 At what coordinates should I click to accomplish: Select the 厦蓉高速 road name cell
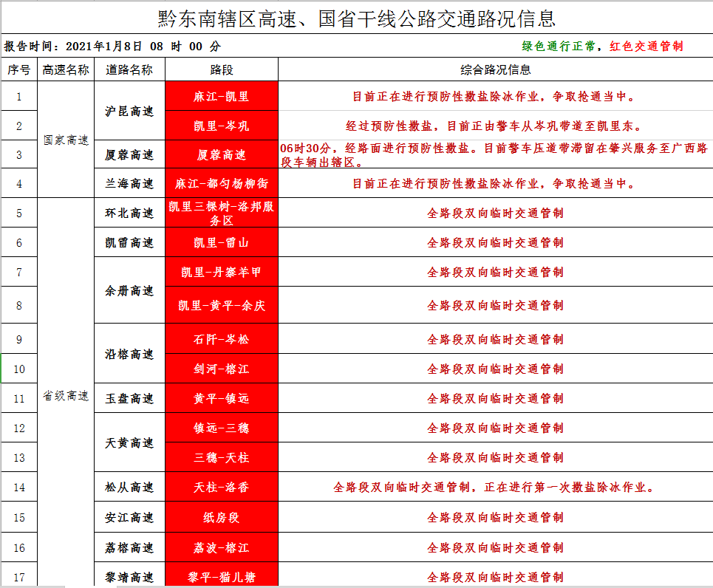click(x=129, y=154)
